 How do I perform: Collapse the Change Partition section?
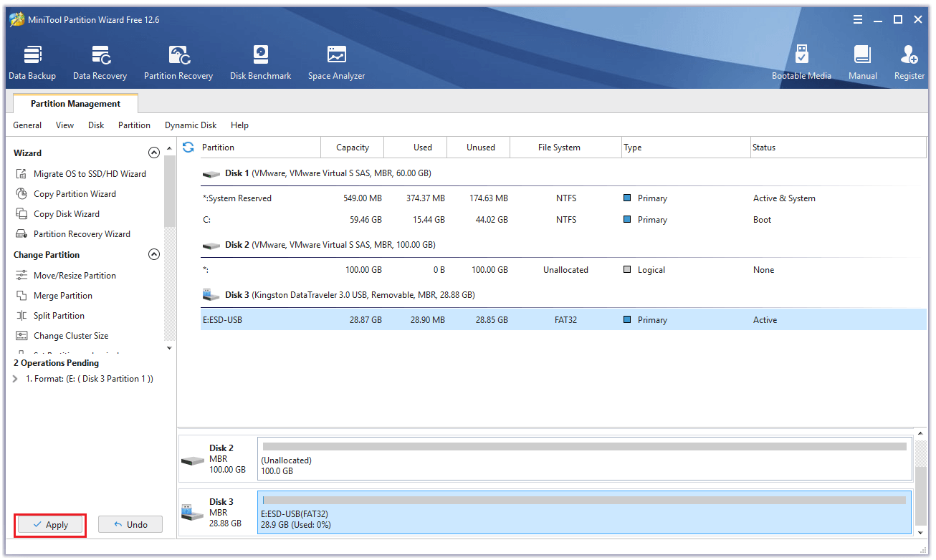(153, 254)
